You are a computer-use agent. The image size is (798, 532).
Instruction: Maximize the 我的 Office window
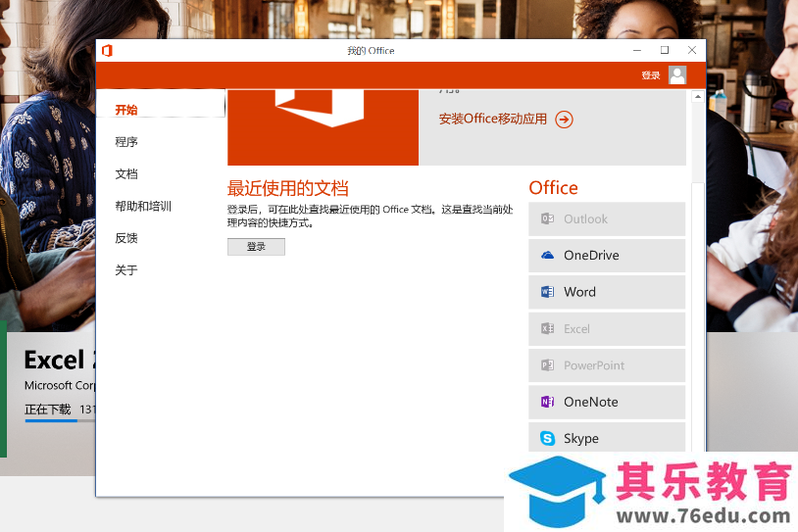(x=665, y=50)
